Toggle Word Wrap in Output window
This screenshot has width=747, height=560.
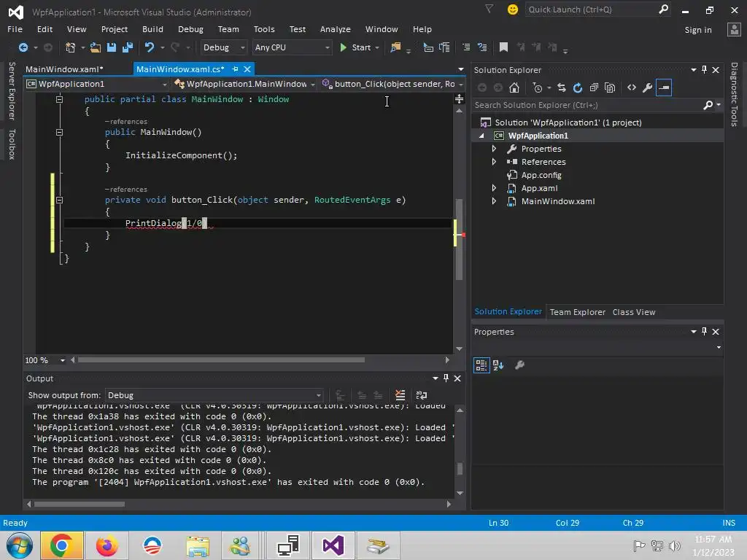[422, 395]
